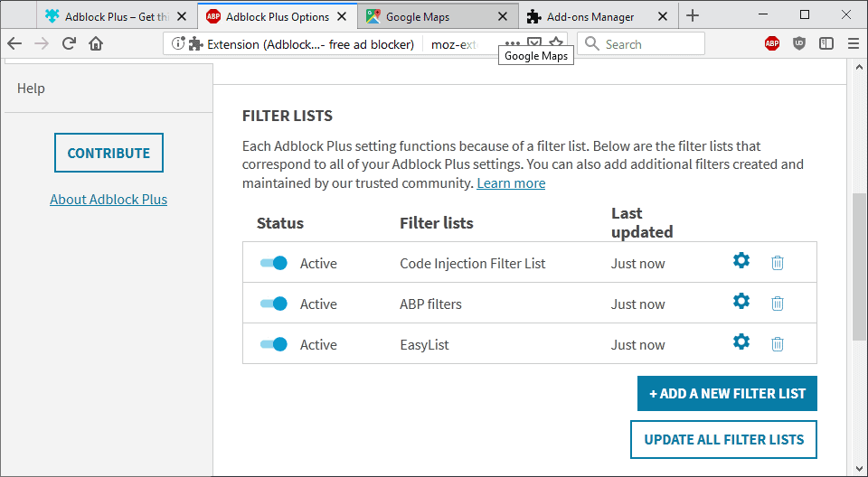Reload the current page
Screen dimensions: 868x477
[69, 43]
